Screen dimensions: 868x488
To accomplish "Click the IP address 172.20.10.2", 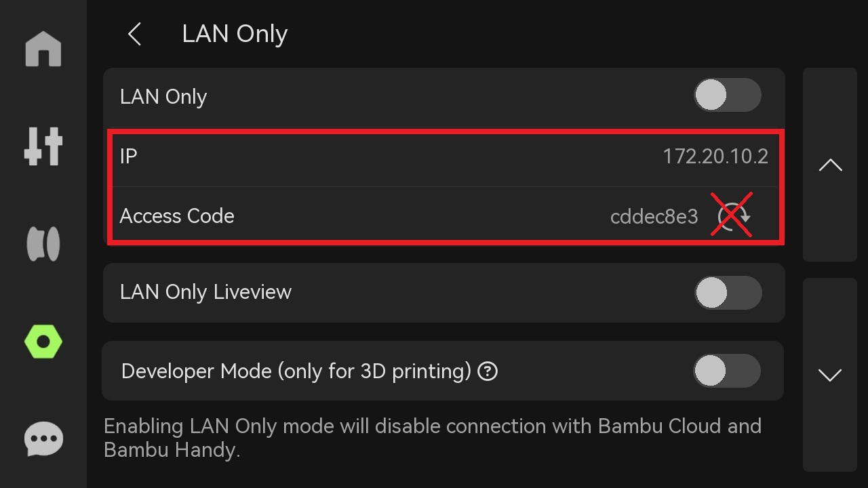I will tap(715, 157).
